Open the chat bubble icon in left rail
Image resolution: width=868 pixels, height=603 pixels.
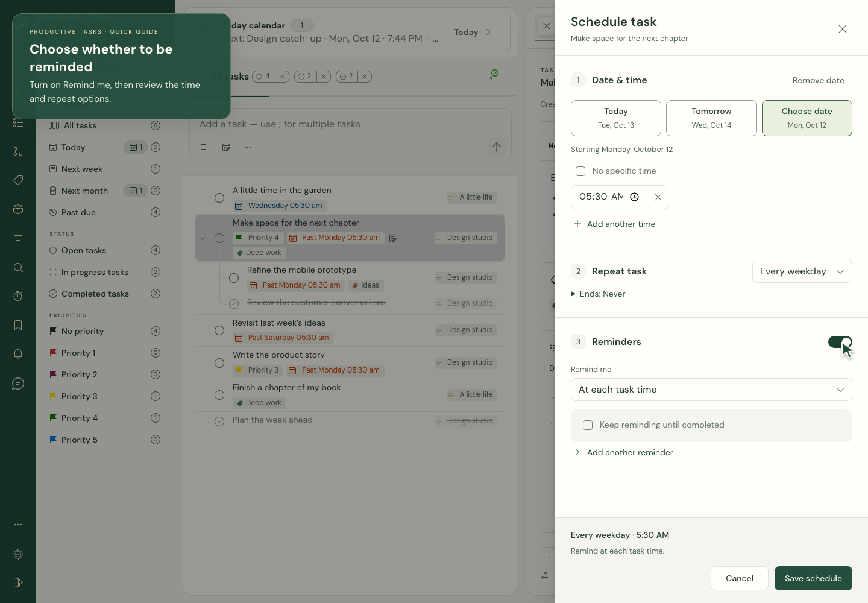coord(18,384)
